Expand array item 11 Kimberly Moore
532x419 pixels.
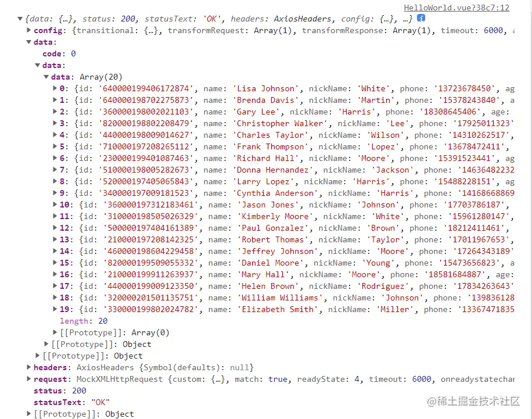[x=55, y=216]
